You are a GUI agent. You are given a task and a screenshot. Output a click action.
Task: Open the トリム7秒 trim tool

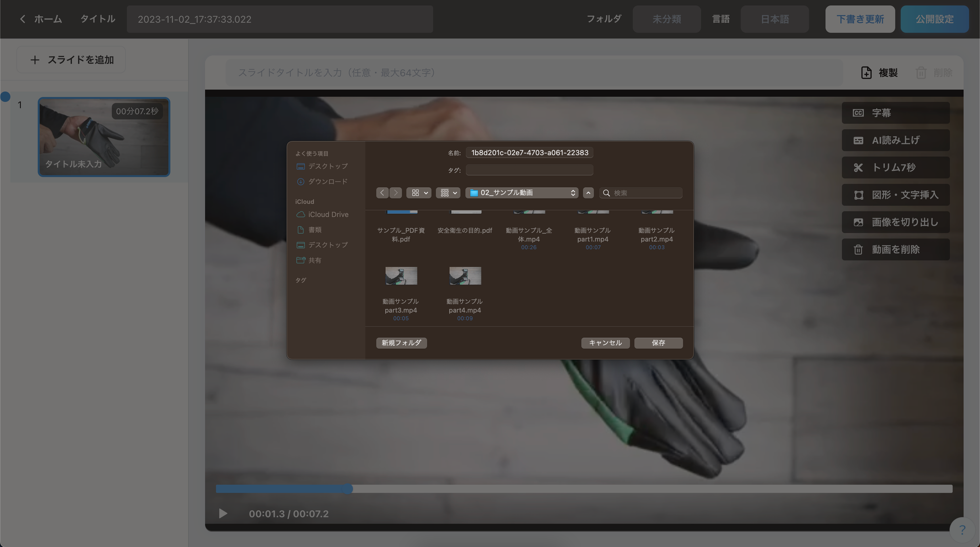coord(895,167)
